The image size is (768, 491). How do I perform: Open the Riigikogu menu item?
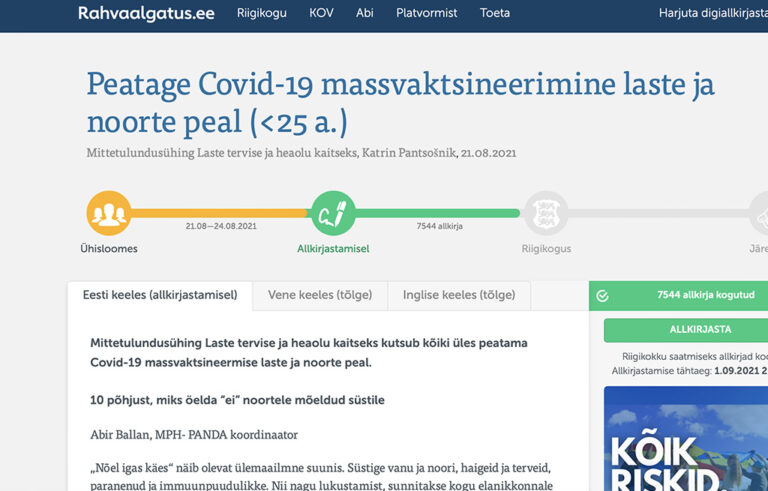(262, 14)
